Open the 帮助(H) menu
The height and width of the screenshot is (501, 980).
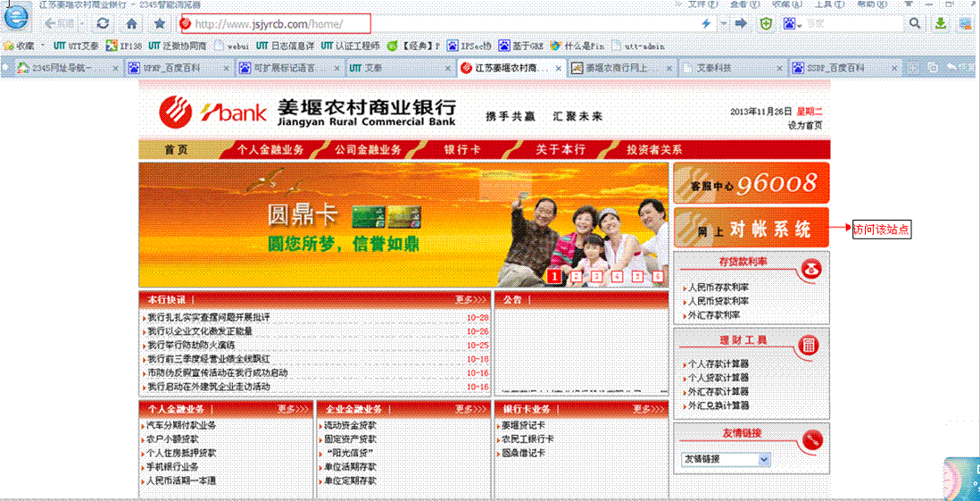[873, 4]
